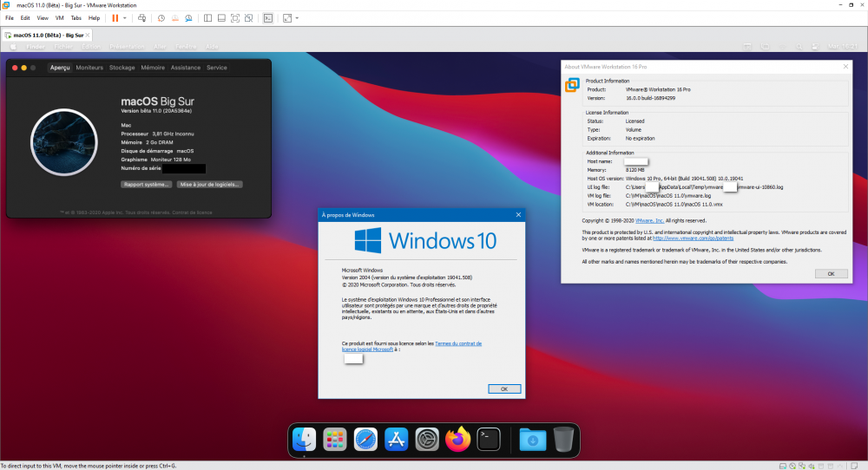Open the power options dropdown arrow

[x=124, y=18]
